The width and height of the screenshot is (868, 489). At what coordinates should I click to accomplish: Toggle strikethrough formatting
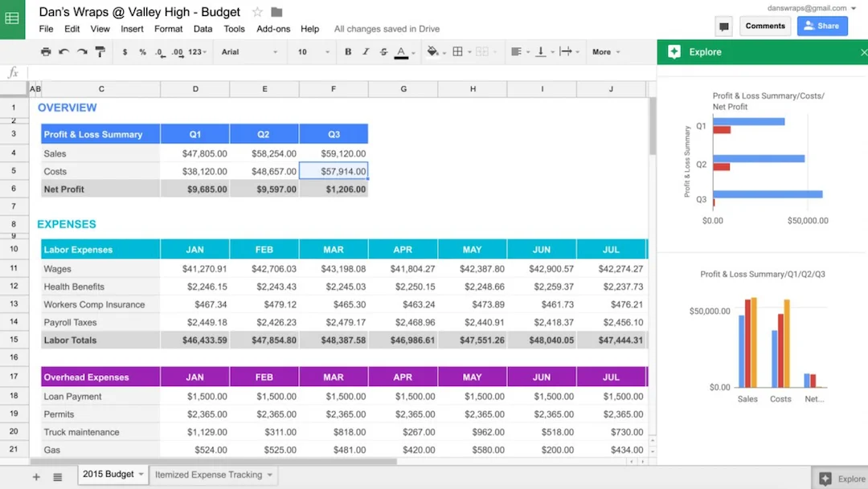383,52
